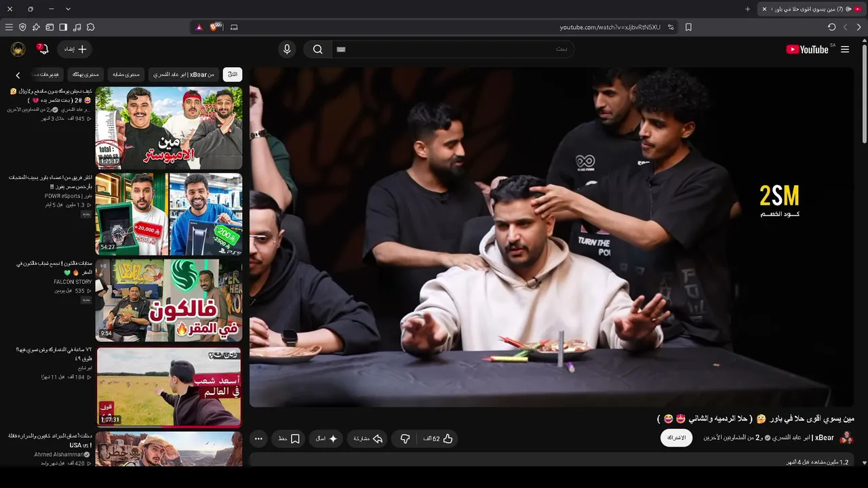Save the video with حفظ button
This screenshot has height=488, width=868.
pos(289,439)
